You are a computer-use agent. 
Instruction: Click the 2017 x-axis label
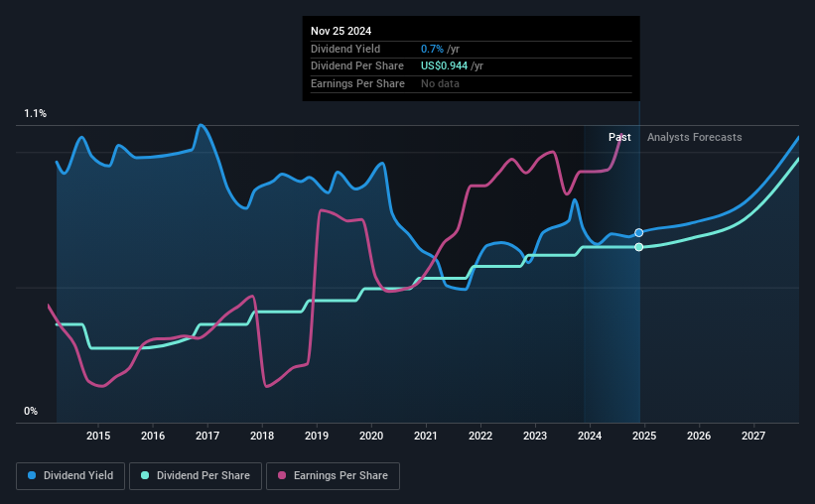coord(207,436)
